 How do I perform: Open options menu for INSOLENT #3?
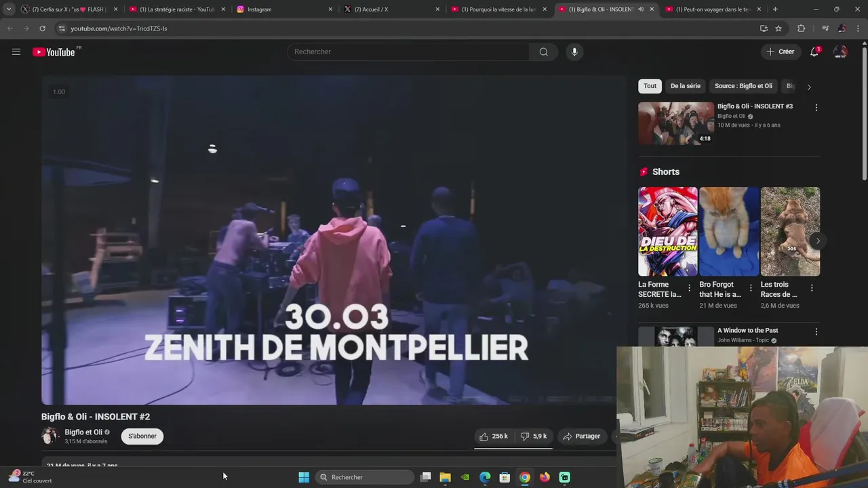(x=816, y=108)
